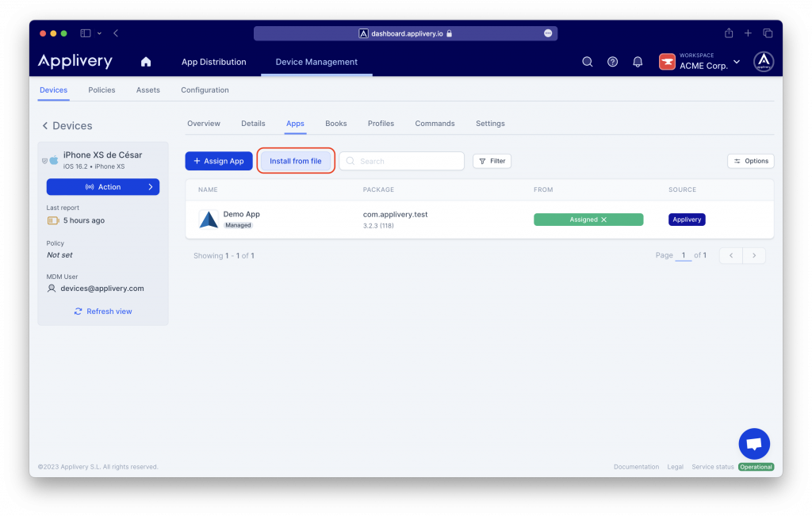
Task: Open Safari sidebar dropdown arrow
Action: pyautogui.click(x=99, y=33)
